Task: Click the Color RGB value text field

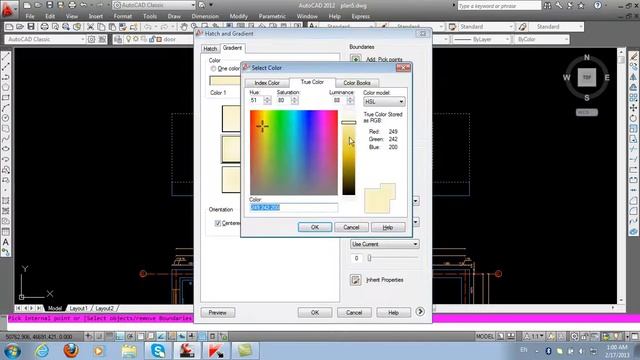Action: point(293,208)
